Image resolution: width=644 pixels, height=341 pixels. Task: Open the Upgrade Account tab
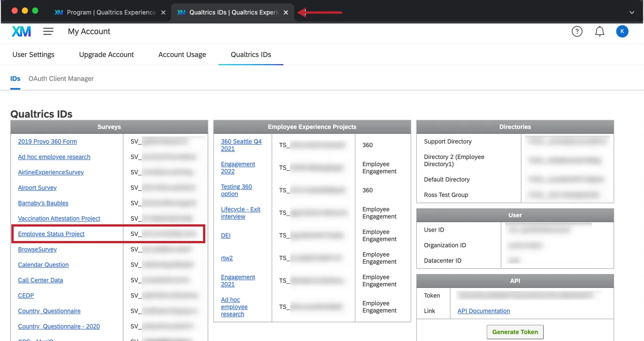(x=106, y=55)
